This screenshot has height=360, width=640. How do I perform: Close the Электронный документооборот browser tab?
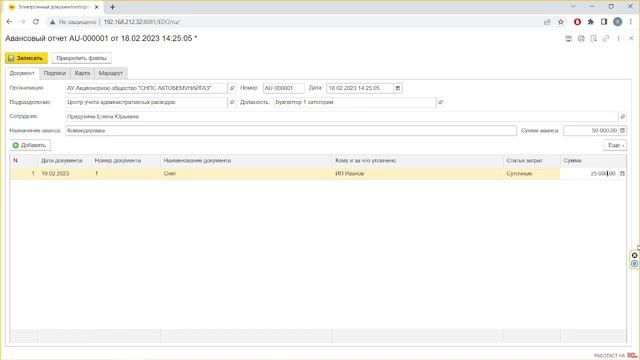pyautogui.click(x=97, y=7)
